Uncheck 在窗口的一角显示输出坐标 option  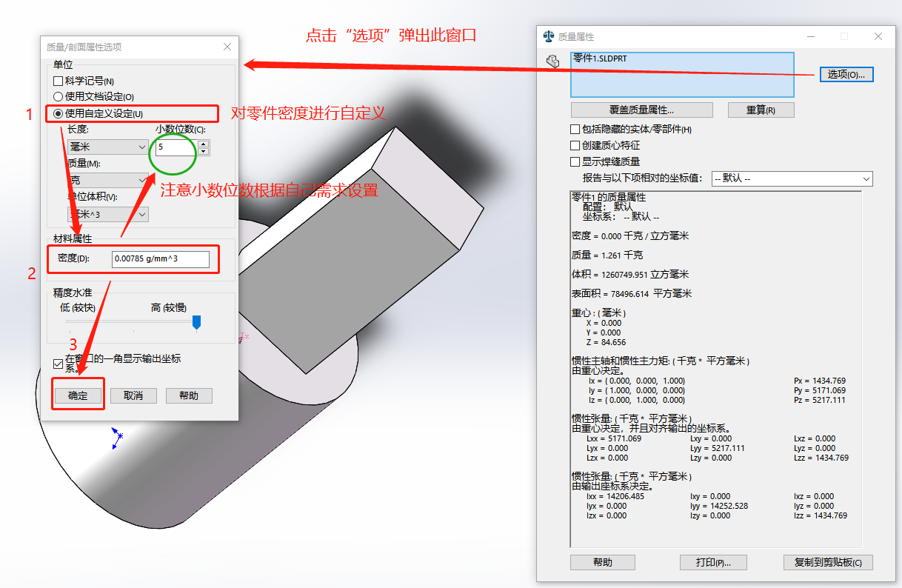pos(58,363)
